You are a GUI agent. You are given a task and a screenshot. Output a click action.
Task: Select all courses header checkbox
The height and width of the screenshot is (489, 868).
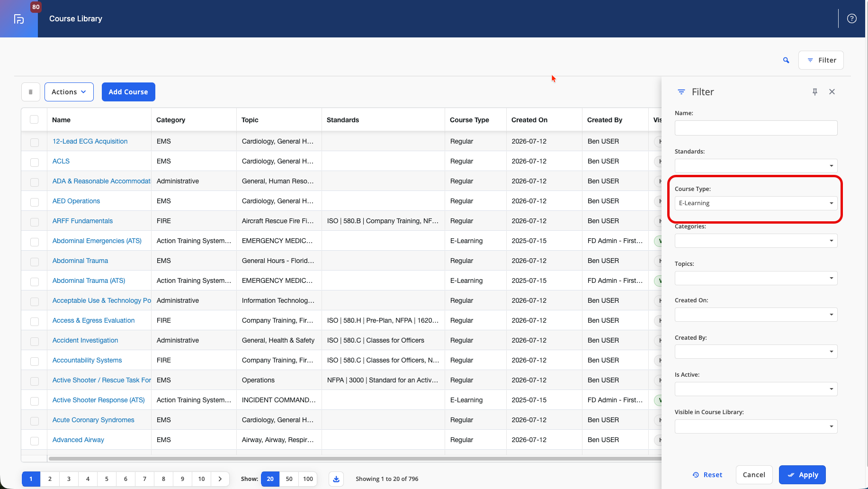(x=34, y=119)
